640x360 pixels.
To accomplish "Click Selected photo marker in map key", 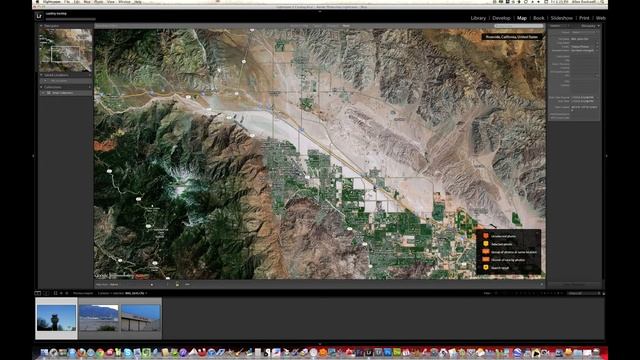I will tap(486, 244).
